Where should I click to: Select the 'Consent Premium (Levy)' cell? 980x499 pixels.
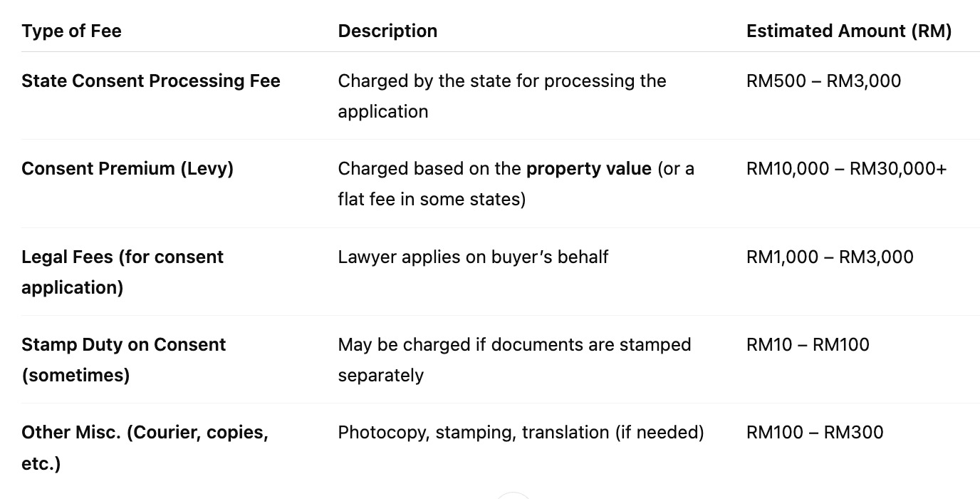click(127, 169)
